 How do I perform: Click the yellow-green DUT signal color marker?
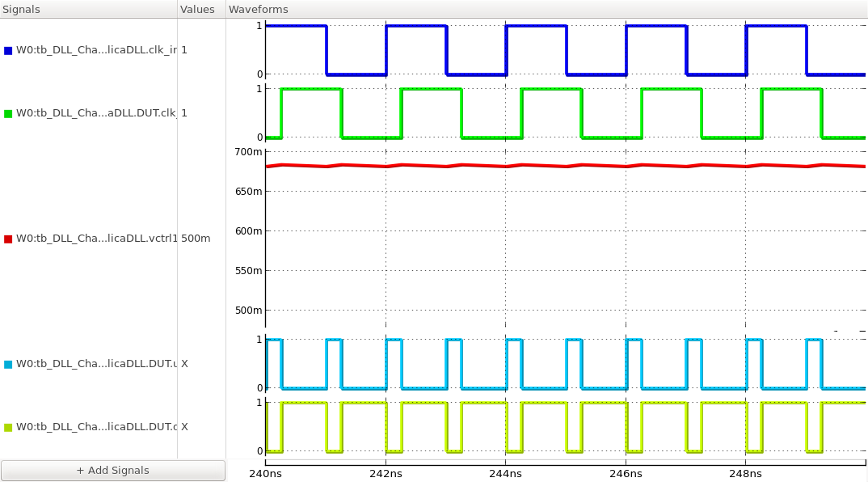8,426
